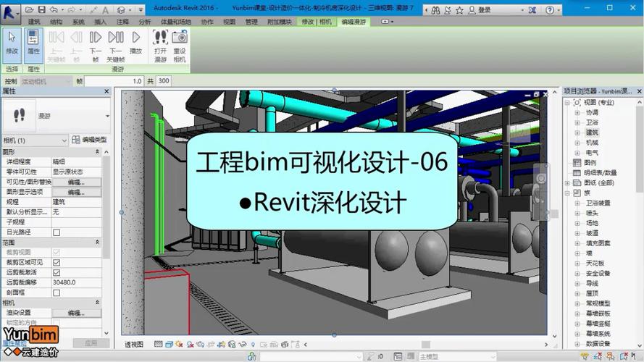Image resolution: width=644 pixels, height=362 pixels.
Task: Play the walkthrough with 播放 button
Action: click(136, 43)
